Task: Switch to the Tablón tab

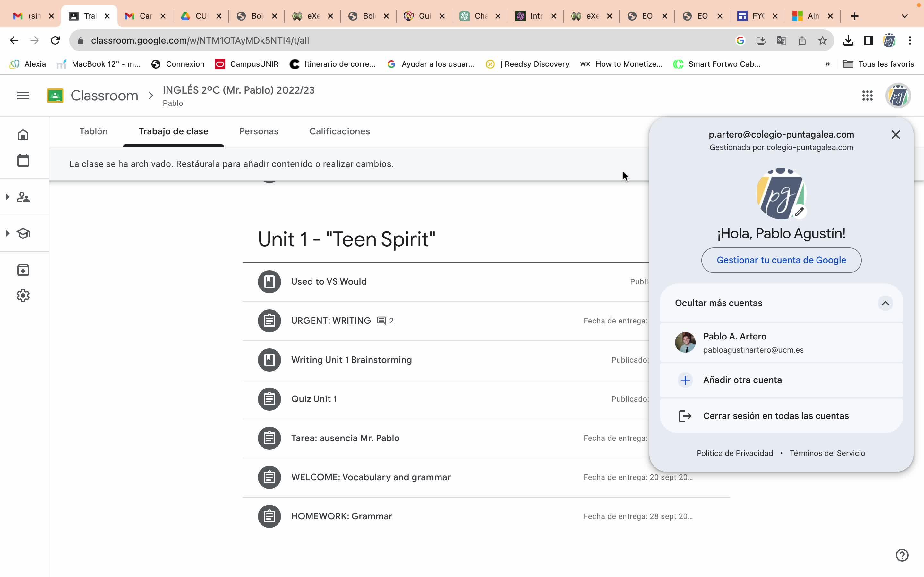Action: [94, 131]
